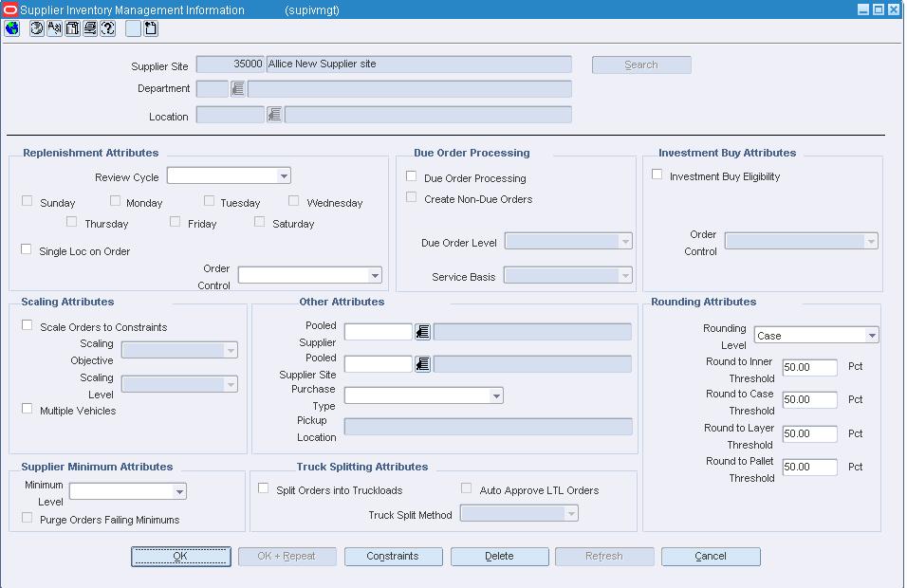Tick Scale Orders to Constraints checkbox

point(28,325)
